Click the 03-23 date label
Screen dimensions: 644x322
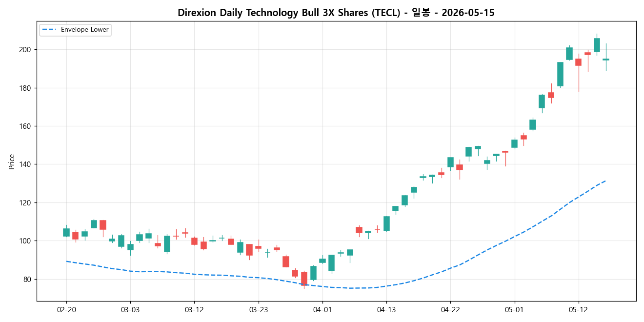pyautogui.click(x=258, y=310)
